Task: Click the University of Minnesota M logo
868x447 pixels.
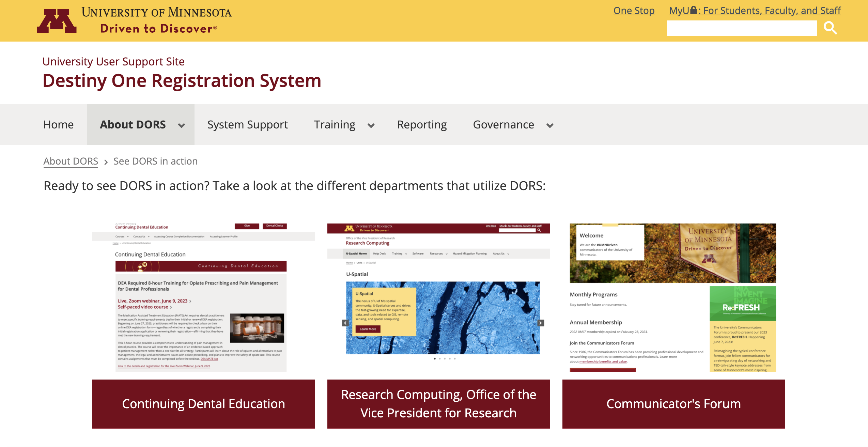Action: click(57, 21)
